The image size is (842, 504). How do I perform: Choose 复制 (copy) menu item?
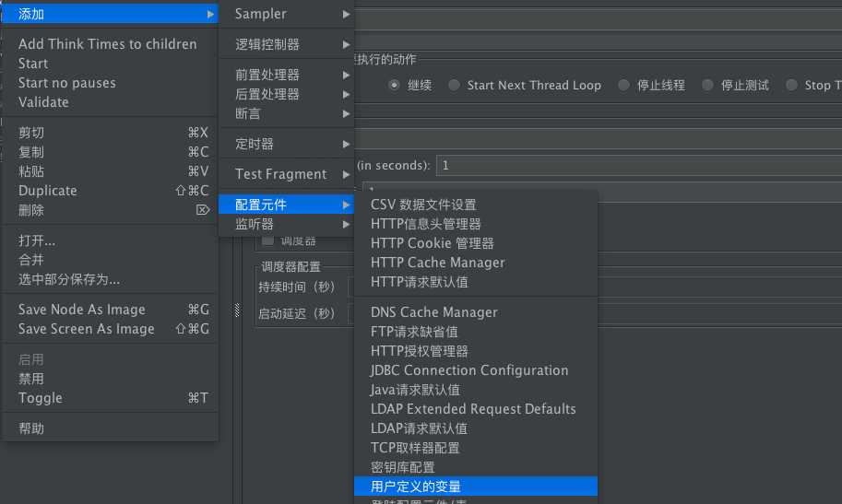(110, 152)
